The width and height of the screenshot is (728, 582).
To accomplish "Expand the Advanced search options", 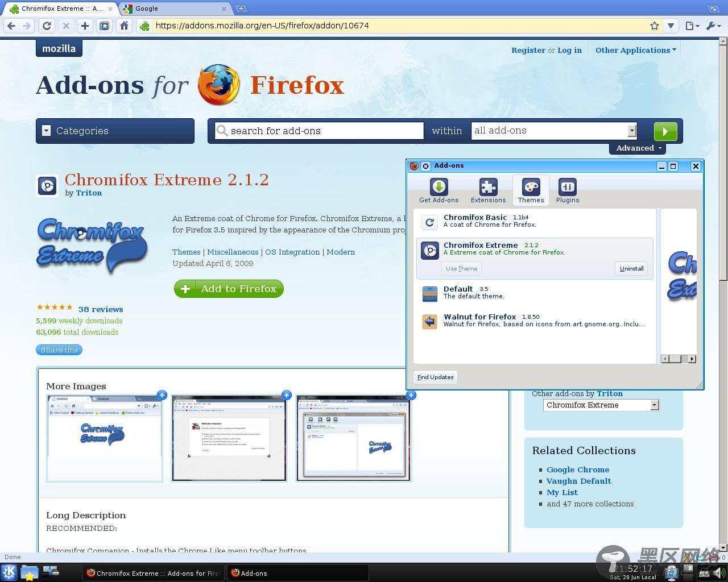I will 638,148.
